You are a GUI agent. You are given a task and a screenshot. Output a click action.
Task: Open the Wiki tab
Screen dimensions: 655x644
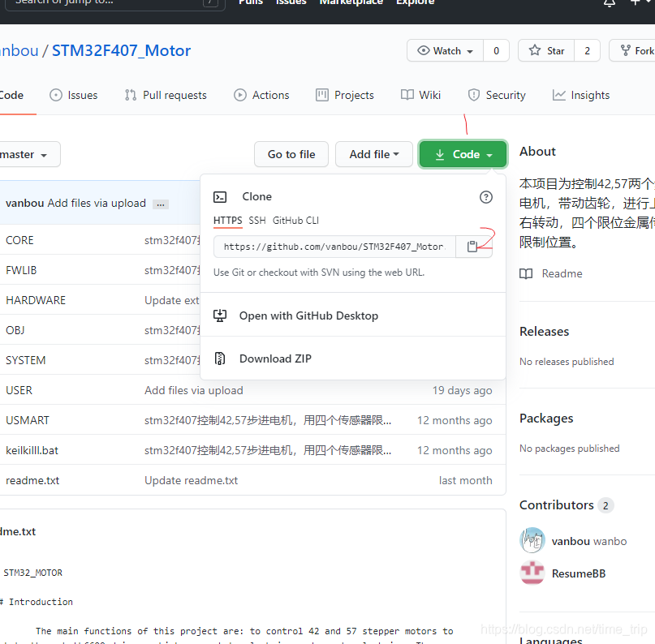tap(420, 95)
